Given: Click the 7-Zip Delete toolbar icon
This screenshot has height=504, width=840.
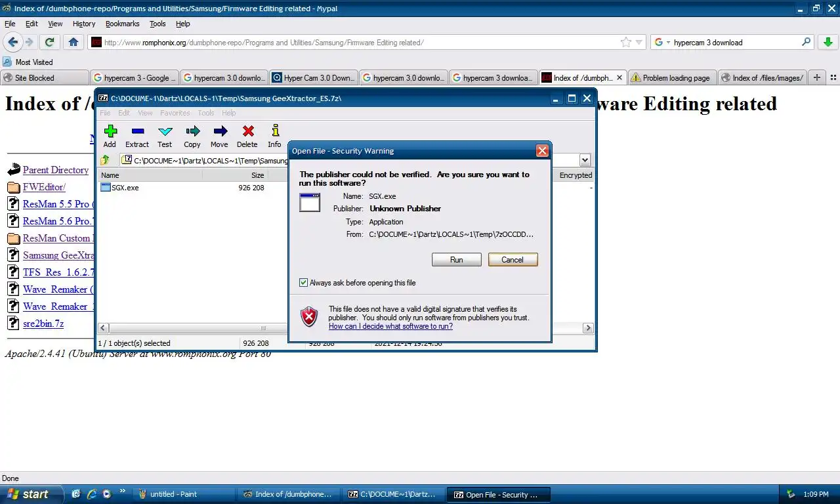Looking at the screenshot, I should click(247, 131).
